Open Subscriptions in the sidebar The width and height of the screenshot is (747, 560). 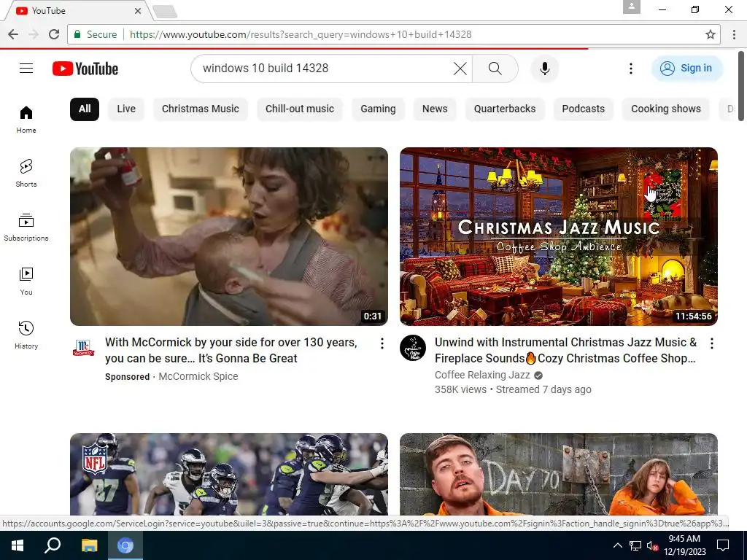[x=26, y=227]
